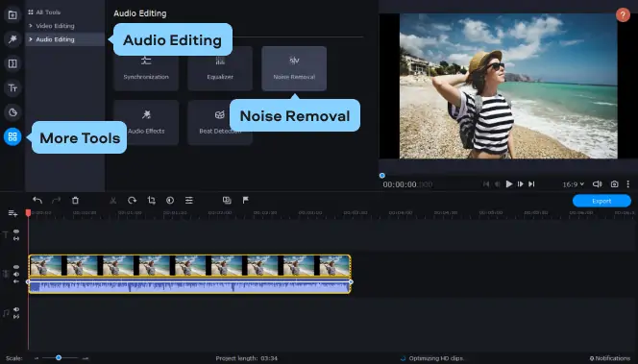Screen dimensions: 638x364
Task: Toggle title track link icon
Action: [x=16, y=238]
